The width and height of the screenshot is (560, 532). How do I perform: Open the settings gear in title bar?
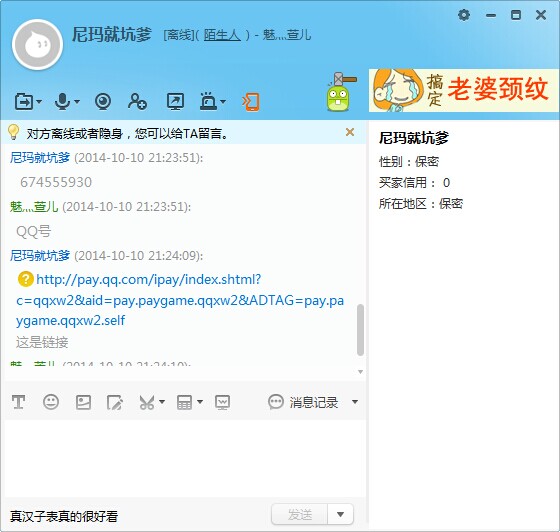tap(464, 15)
